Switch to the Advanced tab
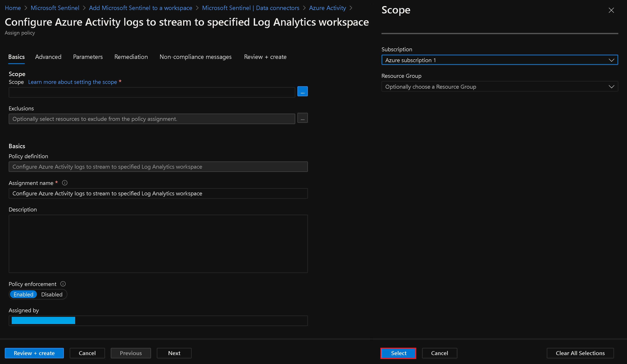Image resolution: width=627 pixels, height=364 pixels. [48, 57]
